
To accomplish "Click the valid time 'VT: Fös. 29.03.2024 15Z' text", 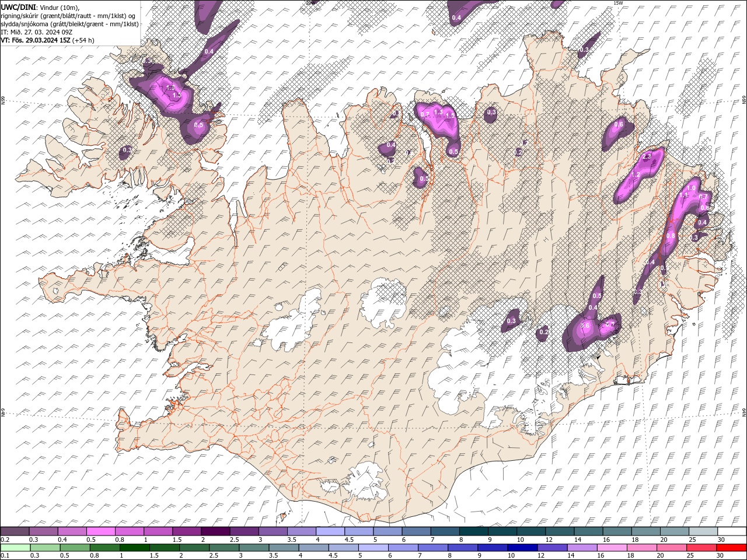I will click(36, 40).
